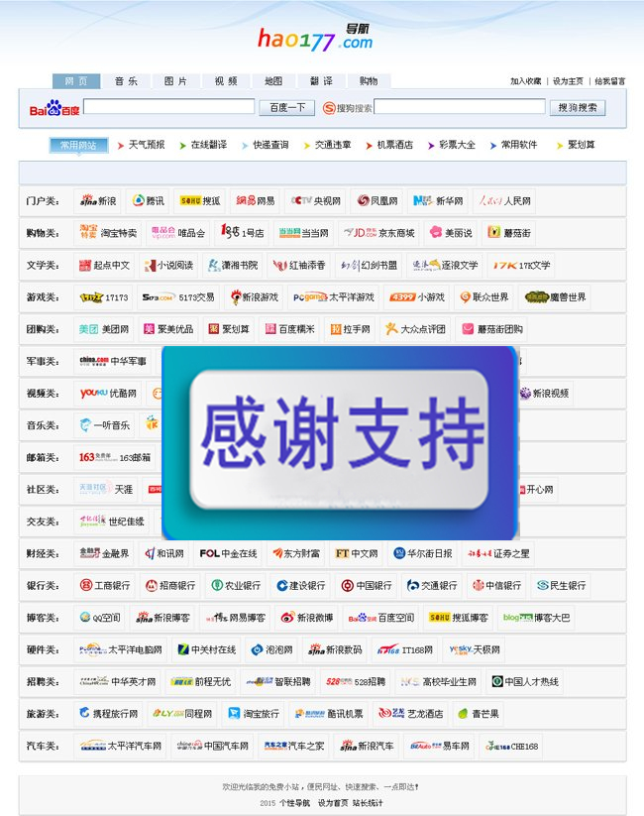644x816 pixels.
Task: Click the 个性导航 footer link
Action: coord(294,803)
